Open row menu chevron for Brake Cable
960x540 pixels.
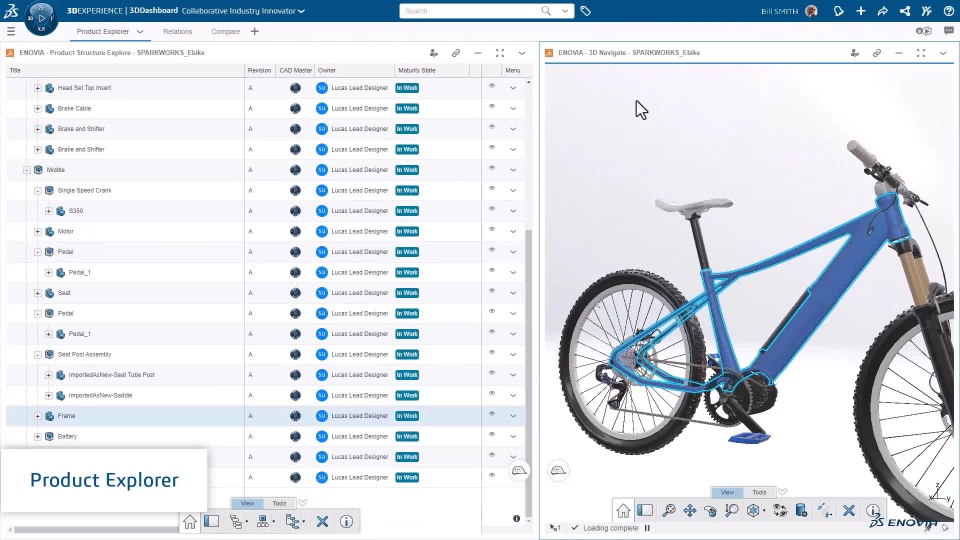(513, 108)
